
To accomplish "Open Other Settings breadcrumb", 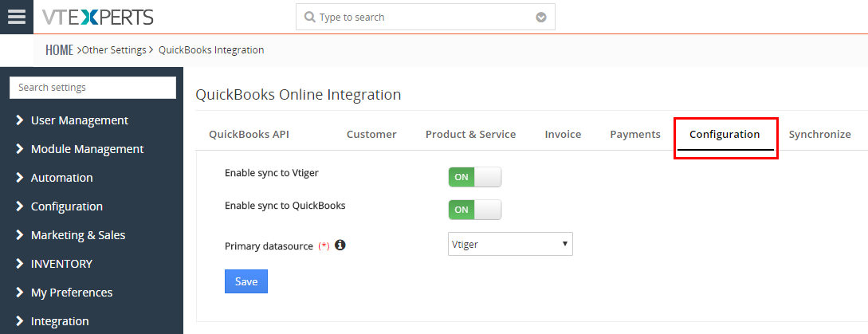I will coord(114,50).
